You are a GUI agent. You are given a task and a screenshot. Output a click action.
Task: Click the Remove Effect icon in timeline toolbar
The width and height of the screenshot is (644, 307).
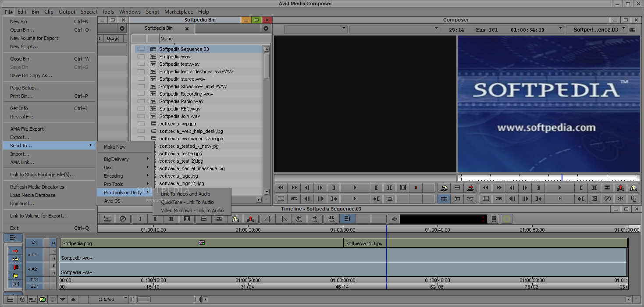[122, 219]
